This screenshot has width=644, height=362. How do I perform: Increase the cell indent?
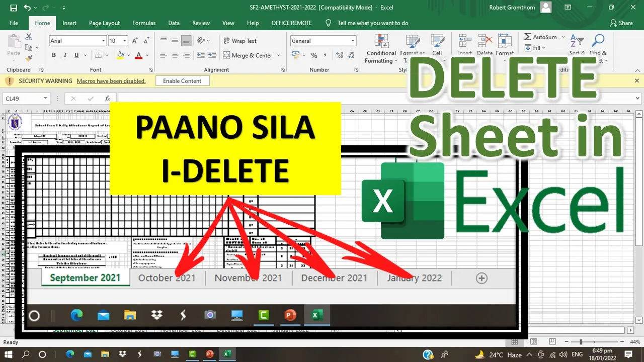213,55
